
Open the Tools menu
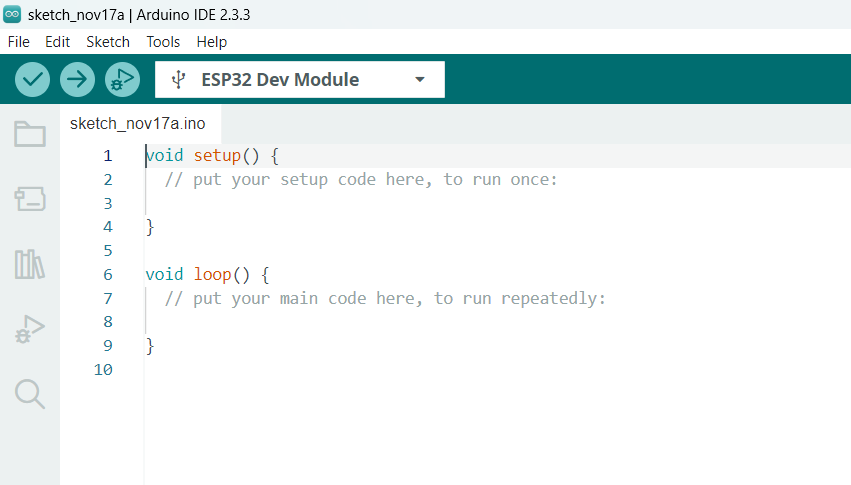[x=163, y=42]
